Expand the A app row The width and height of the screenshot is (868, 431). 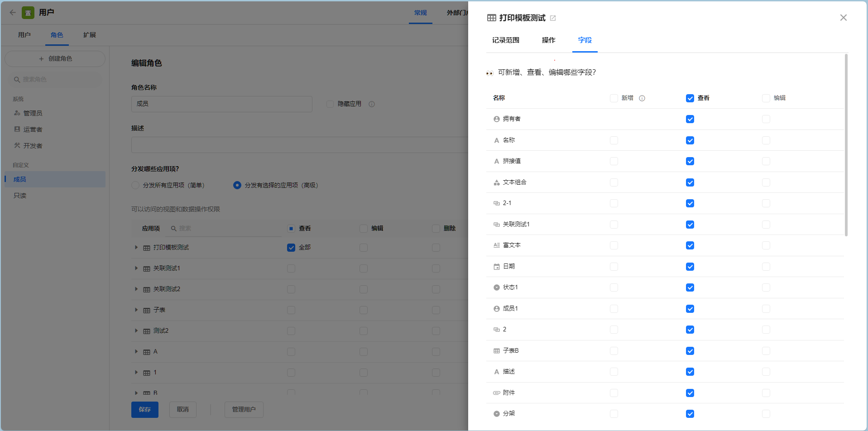tap(136, 351)
